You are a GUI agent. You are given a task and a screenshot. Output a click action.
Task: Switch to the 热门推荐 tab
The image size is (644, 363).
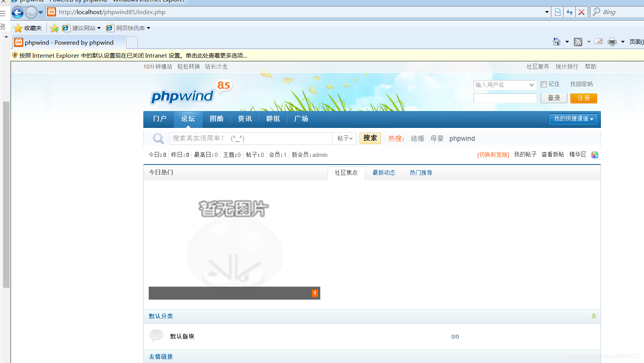coord(421,173)
